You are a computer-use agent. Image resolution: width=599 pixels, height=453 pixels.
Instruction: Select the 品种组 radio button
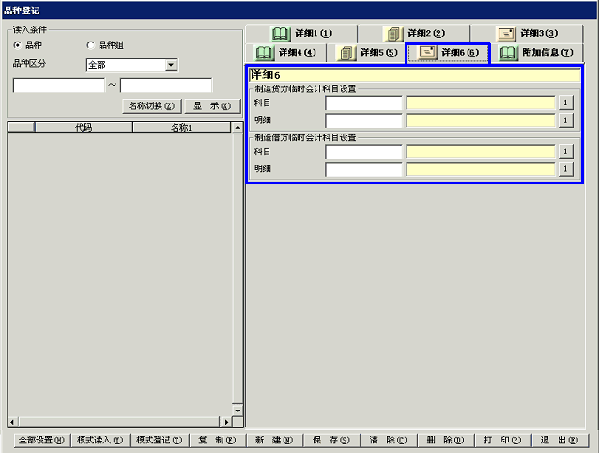click(90, 45)
